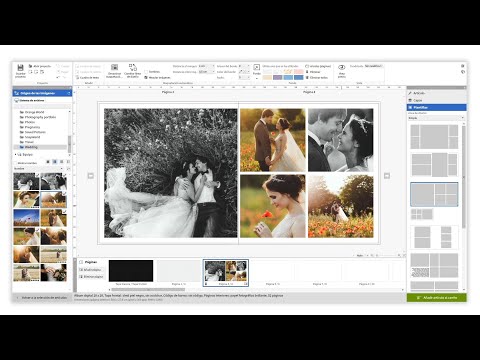Click the third thumbnail-size icon
The height and width of the screenshot is (360, 480).
point(62,162)
